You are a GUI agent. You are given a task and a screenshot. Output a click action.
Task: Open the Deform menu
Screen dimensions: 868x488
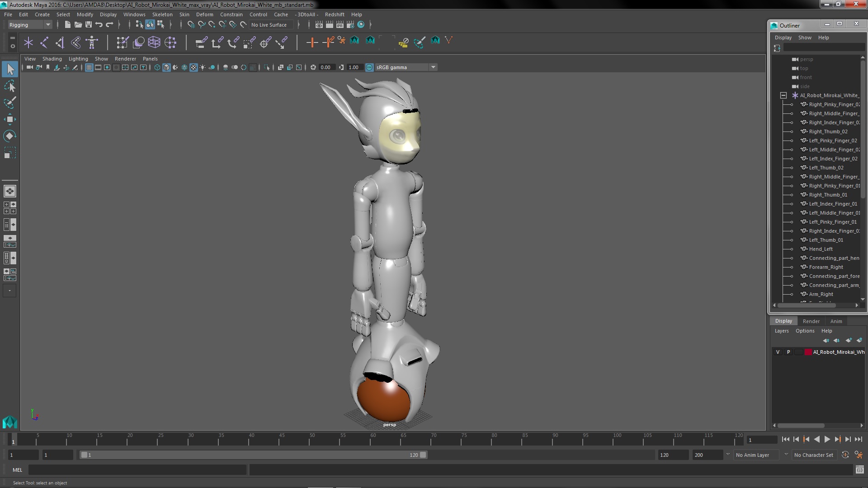[204, 14]
